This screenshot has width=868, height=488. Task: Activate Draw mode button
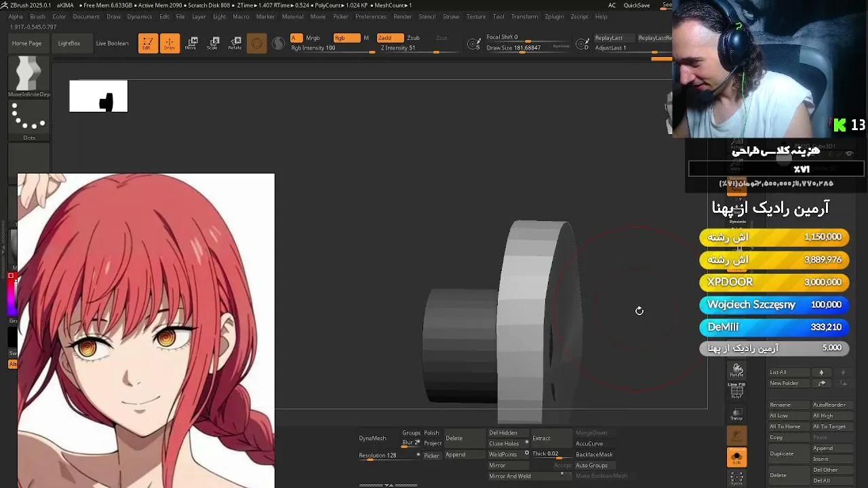[x=170, y=43]
